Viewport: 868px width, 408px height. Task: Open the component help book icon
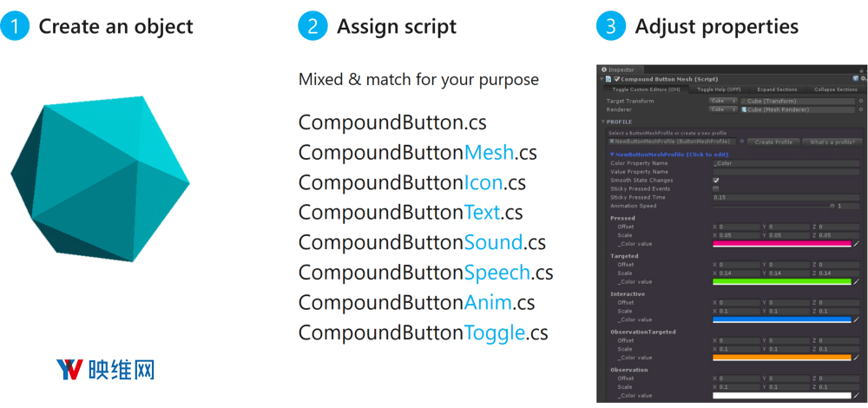(854, 79)
